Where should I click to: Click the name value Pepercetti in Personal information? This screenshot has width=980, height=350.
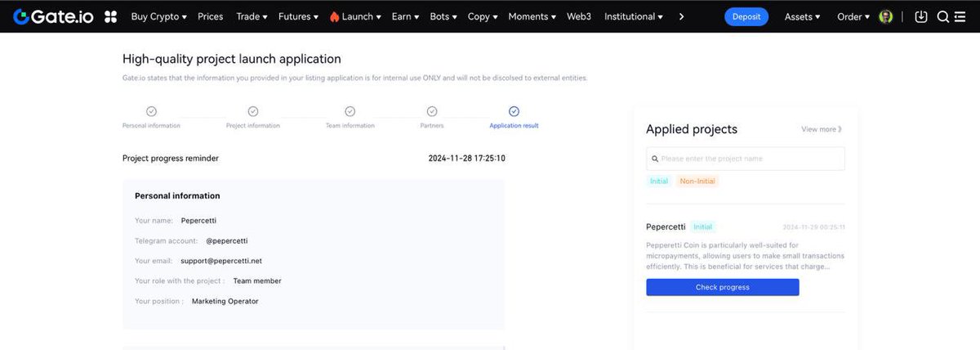tap(198, 221)
